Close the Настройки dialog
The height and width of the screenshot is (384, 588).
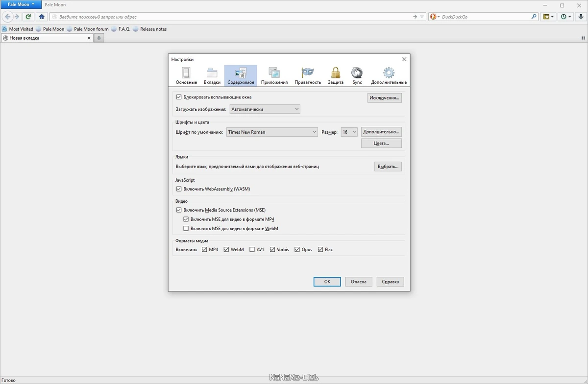[404, 59]
